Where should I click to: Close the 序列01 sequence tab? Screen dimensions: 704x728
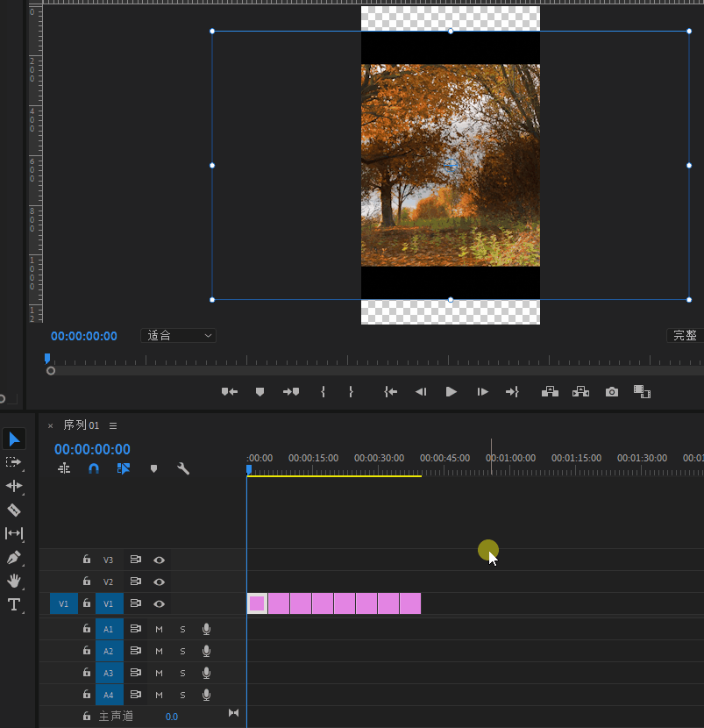[50, 425]
